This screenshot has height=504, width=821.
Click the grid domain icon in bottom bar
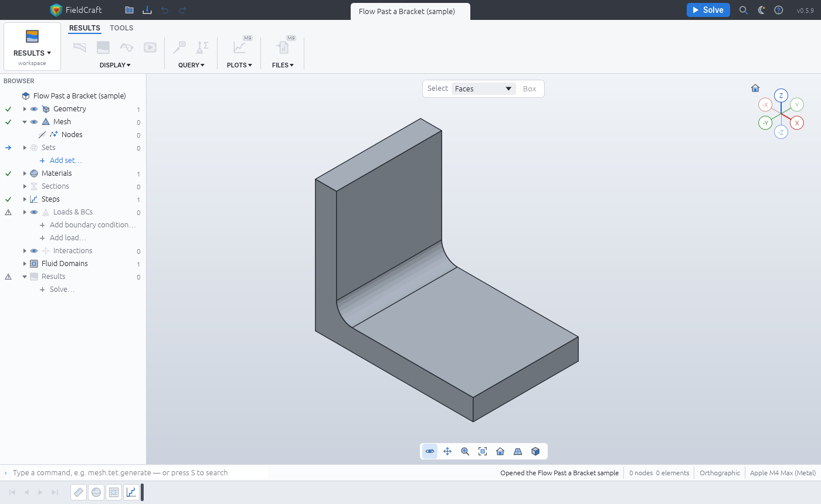click(114, 492)
